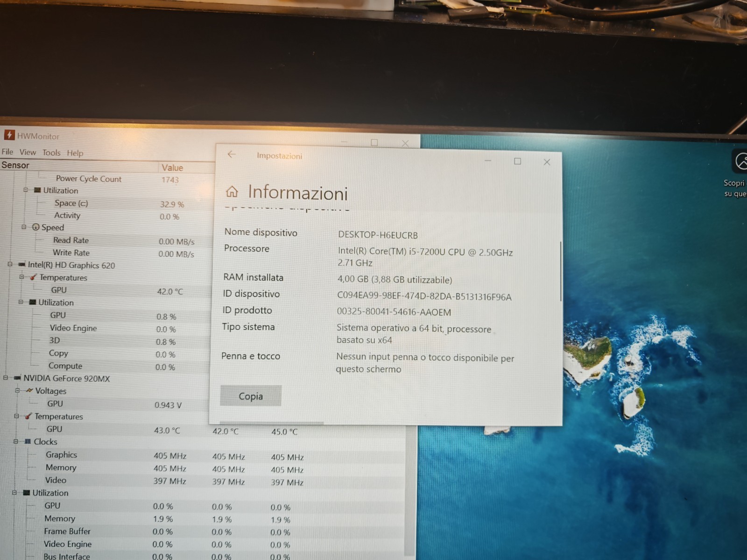Click the Speed clock icon
Image resolution: width=747 pixels, height=560 pixels.
pyautogui.click(x=35, y=227)
